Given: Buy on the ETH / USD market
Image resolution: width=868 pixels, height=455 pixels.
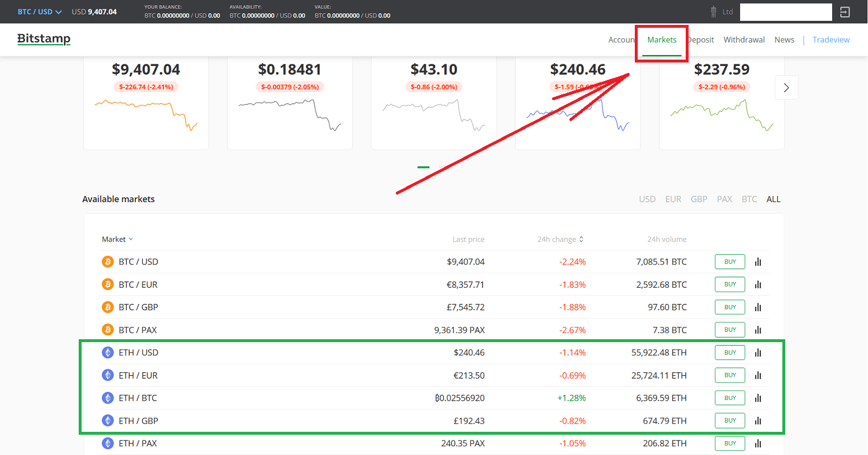Looking at the screenshot, I should (x=730, y=353).
